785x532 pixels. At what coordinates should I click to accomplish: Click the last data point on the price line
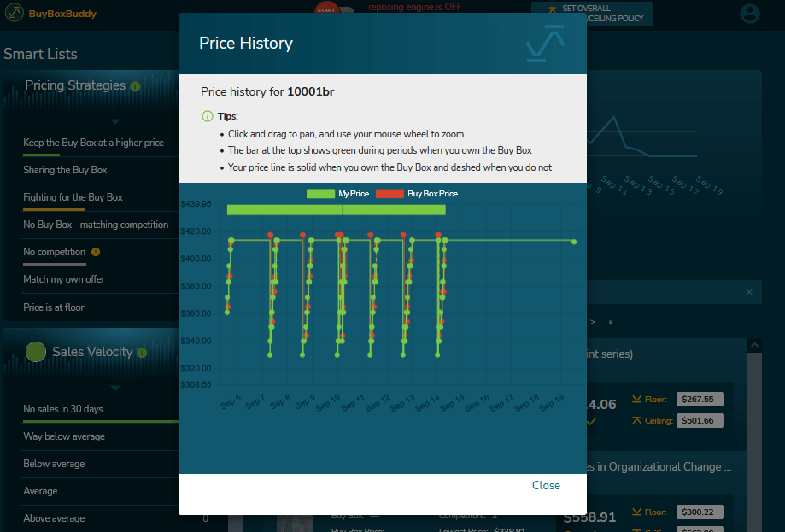tap(574, 242)
